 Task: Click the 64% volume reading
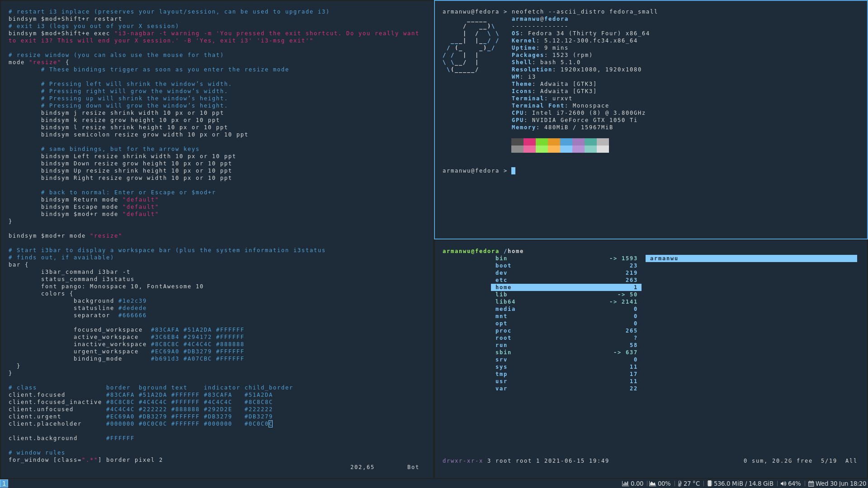794,483
